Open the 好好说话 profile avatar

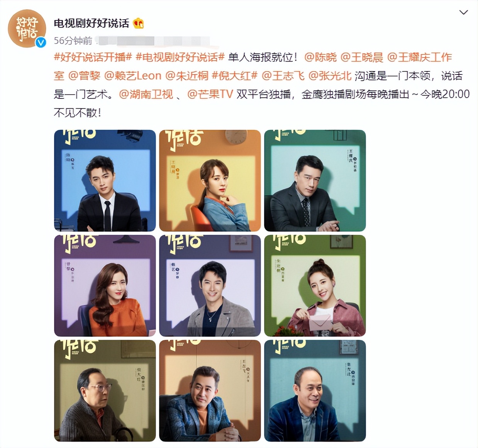pos(27,29)
